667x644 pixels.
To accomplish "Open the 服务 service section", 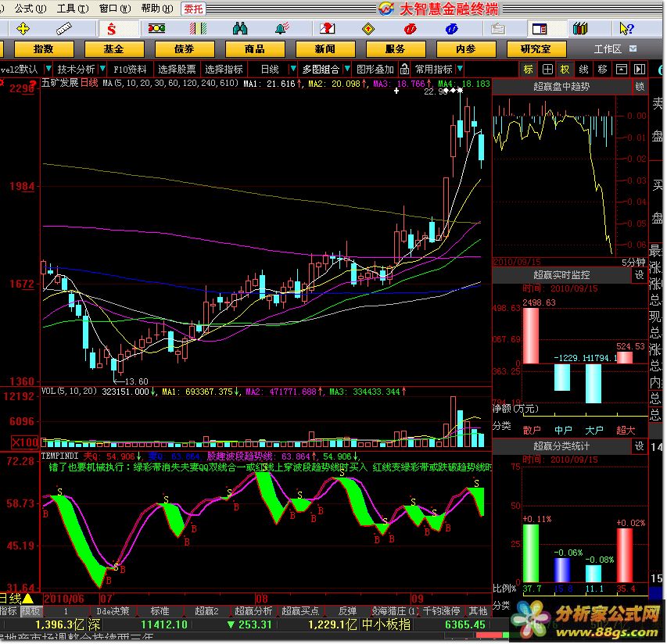I will pyautogui.click(x=395, y=49).
